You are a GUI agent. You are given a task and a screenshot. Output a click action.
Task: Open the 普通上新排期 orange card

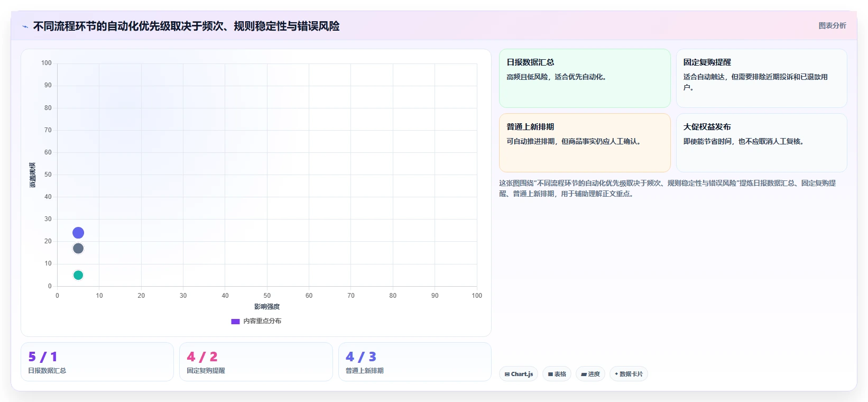click(585, 143)
